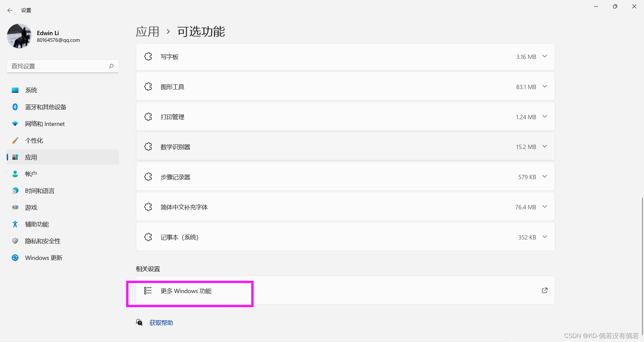Click the 简体中文补充字体 puzzle-piece icon
Viewport: 644px width, 342px height.
(148, 207)
